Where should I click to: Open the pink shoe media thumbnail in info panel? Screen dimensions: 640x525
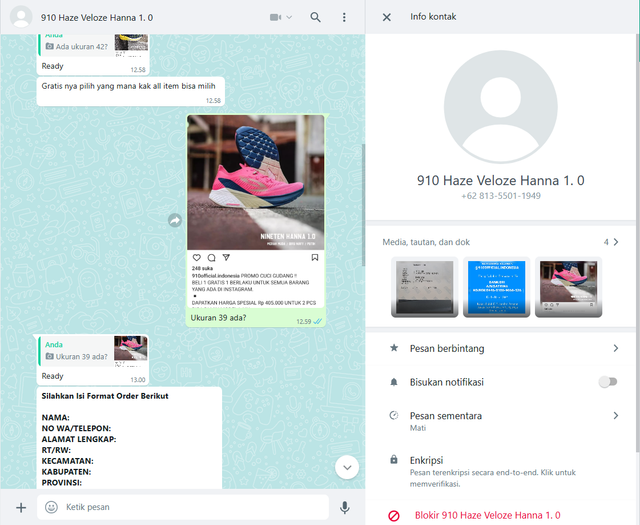coord(568,287)
